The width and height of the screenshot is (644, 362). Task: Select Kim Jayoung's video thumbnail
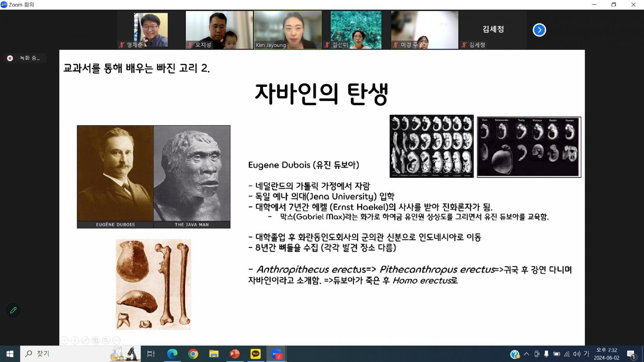click(287, 30)
